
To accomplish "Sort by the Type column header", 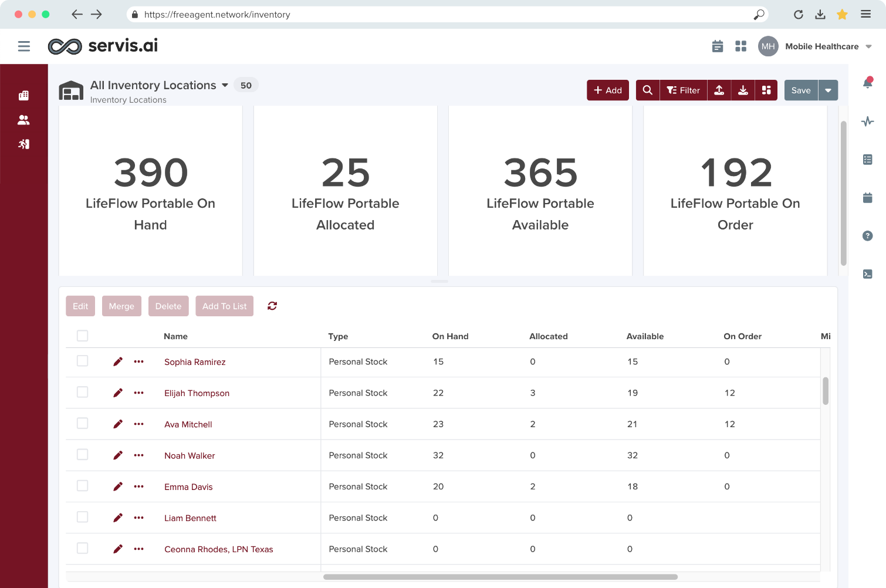I will [338, 336].
